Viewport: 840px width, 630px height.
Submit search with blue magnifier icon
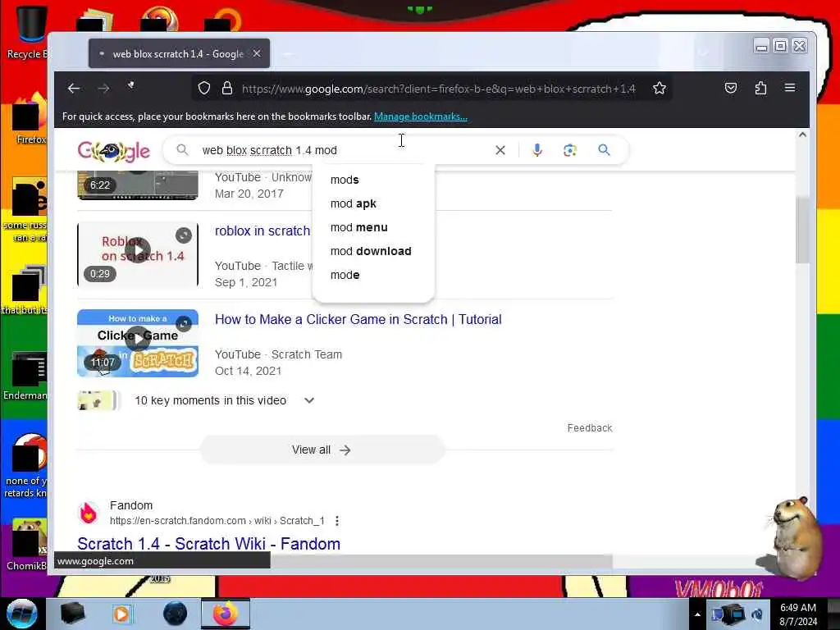coord(604,150)
